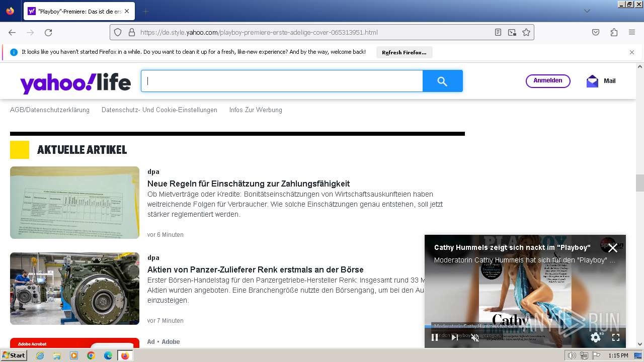Image resolution: width=644 pixels, height=362 pixels.
Task: Open the Windows Start menu
Action: pyautogui.click(x=14, y=355)
